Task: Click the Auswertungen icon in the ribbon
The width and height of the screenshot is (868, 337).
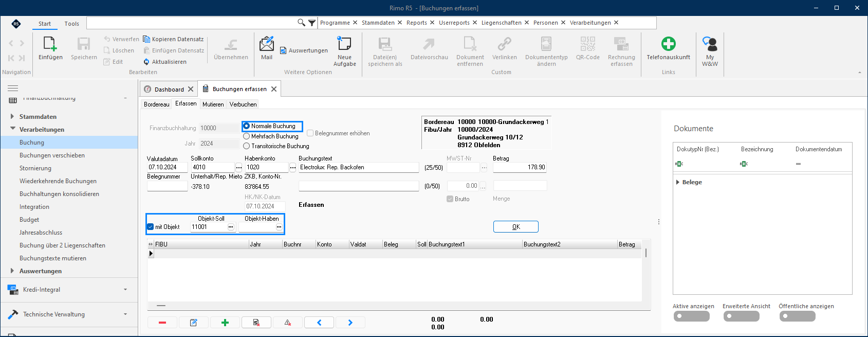Action: pyautogui.click(x=283, y=50)
